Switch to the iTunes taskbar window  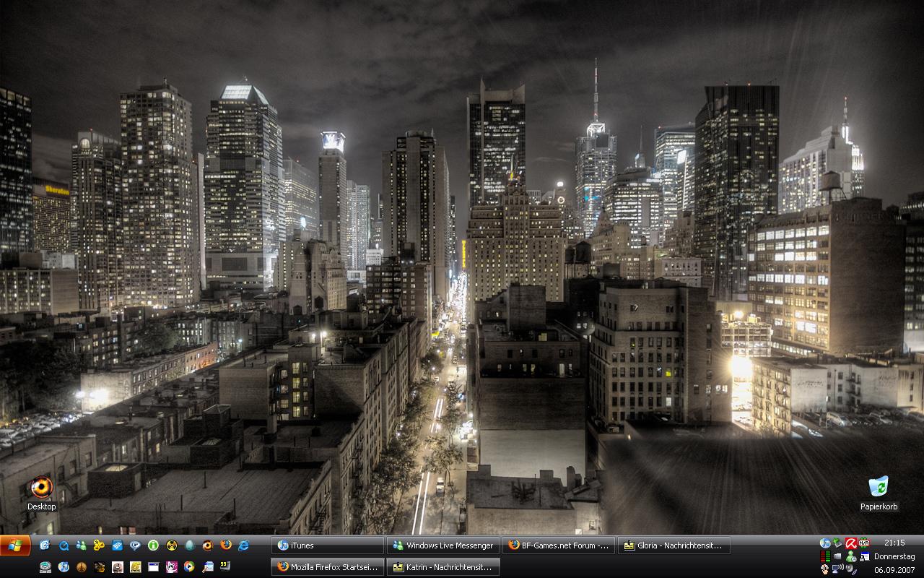pyautogui.click(x=328, y=545)
